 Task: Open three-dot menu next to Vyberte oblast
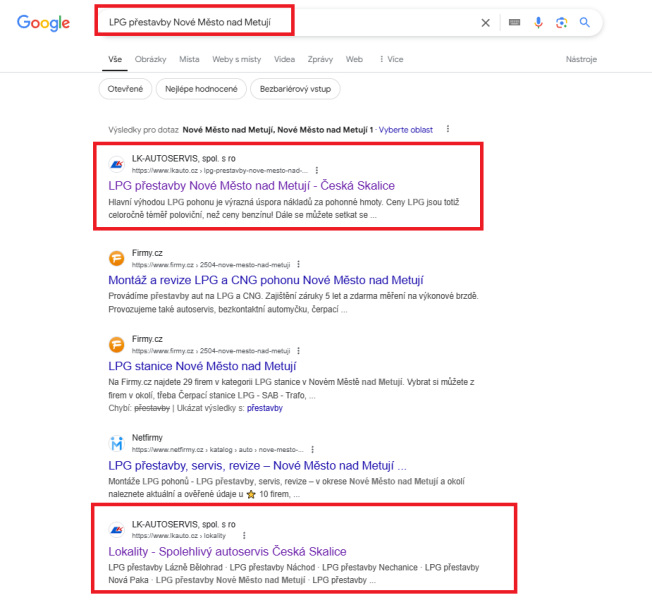coord(448,129)
